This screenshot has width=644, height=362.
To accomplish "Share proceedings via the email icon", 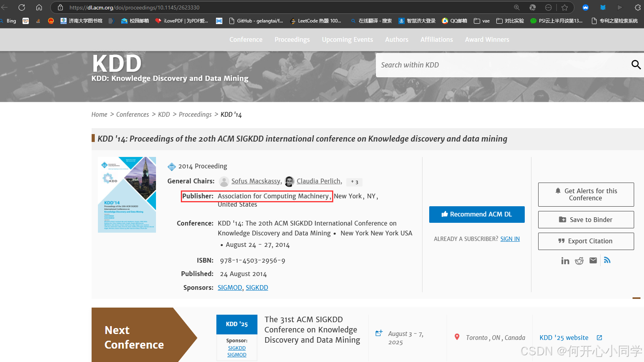I will click(x=593, y=260).
